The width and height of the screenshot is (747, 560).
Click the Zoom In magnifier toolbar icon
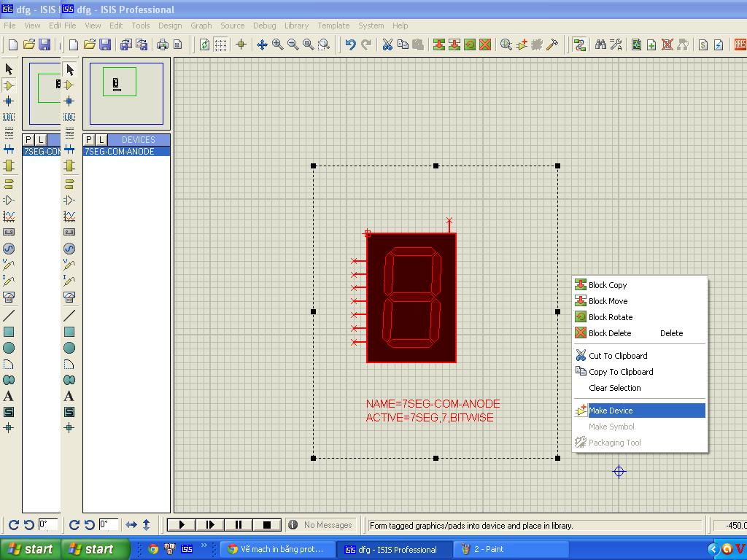coord(277,44)
